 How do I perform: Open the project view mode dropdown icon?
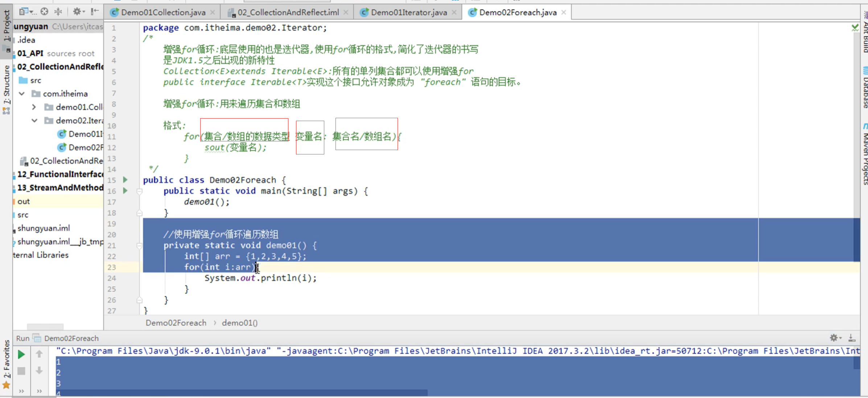27,12
